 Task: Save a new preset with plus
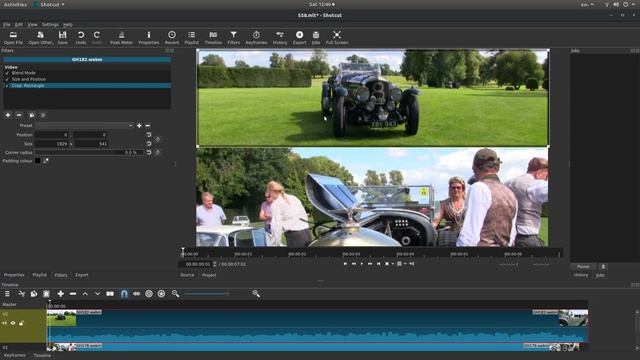139,126
